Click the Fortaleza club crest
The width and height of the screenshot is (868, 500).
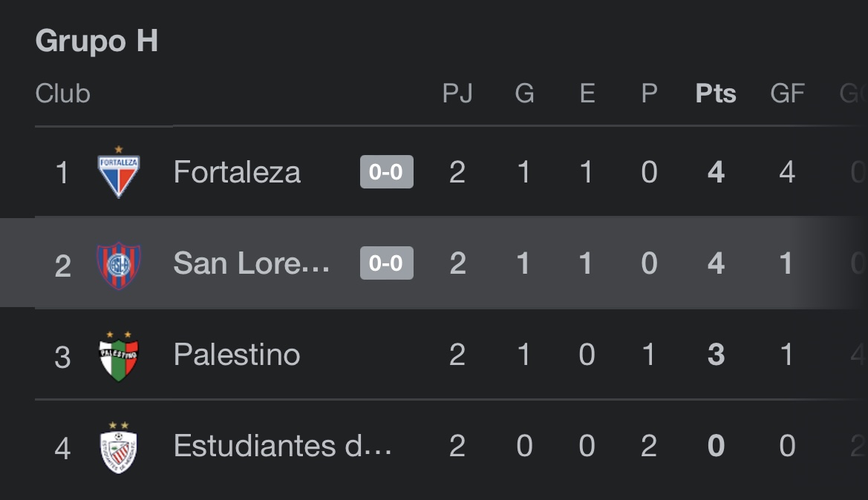119,172
